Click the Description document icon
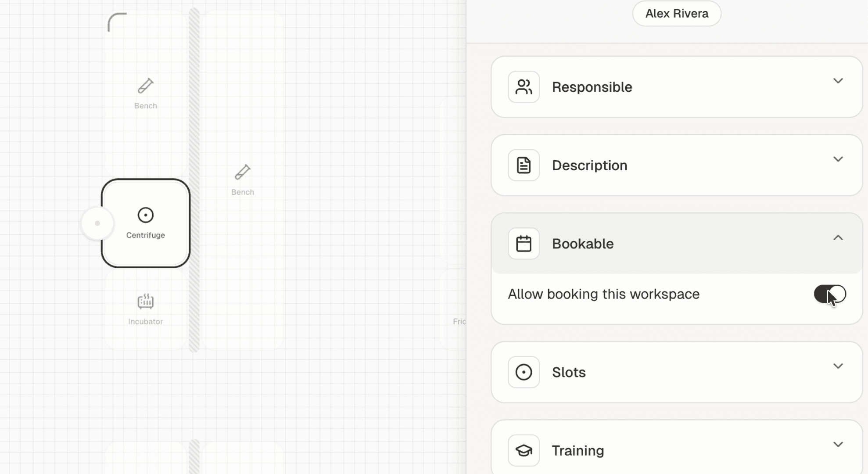This screenshot has width=868, height=474. pos(524,165)
